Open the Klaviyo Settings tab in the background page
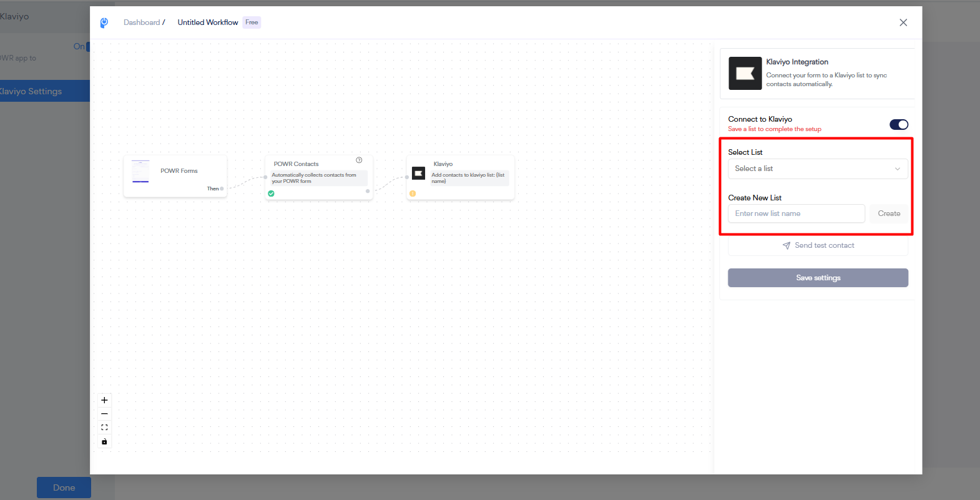 (x=45, y=91)
